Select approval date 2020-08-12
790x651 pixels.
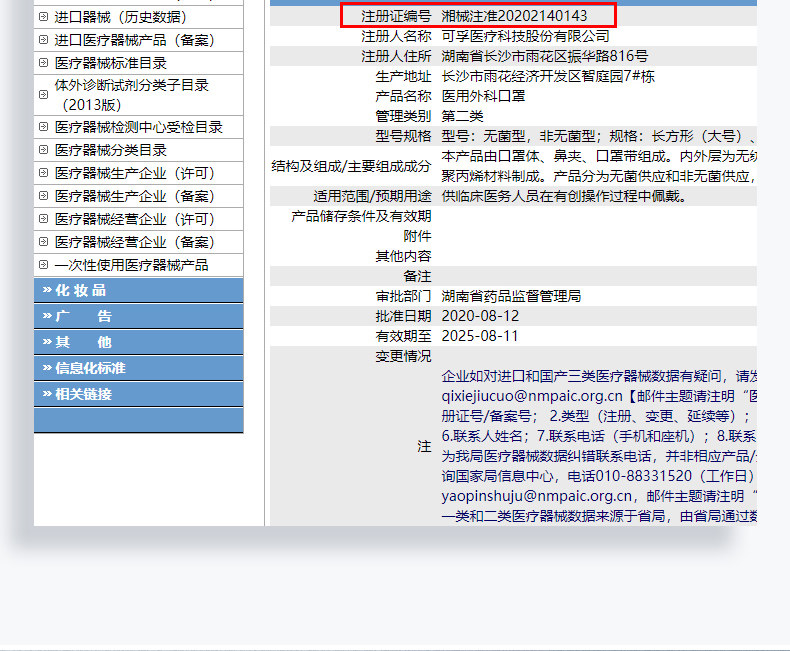click(480, 316)
